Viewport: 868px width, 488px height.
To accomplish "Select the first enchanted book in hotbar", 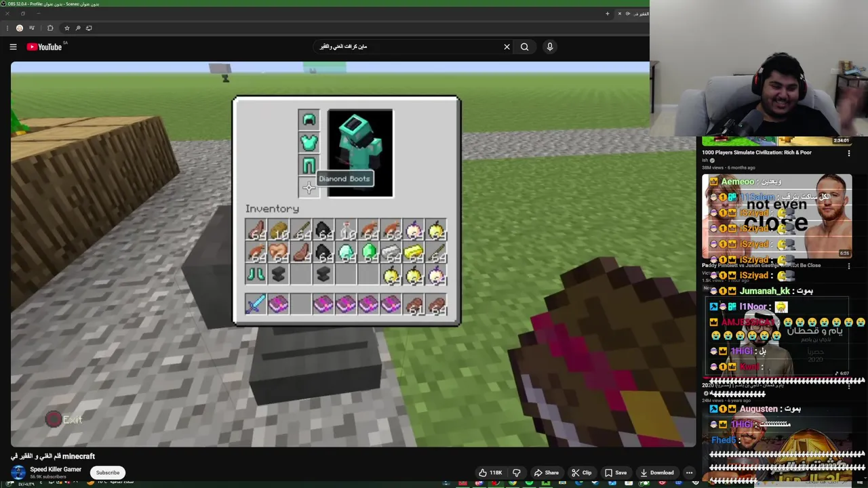I will (278, 304).
